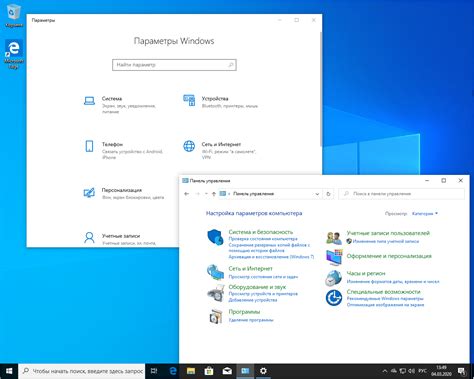
Task: Open the Сеть и Интернет globe icon in Параметры
Action: point(189,146)
